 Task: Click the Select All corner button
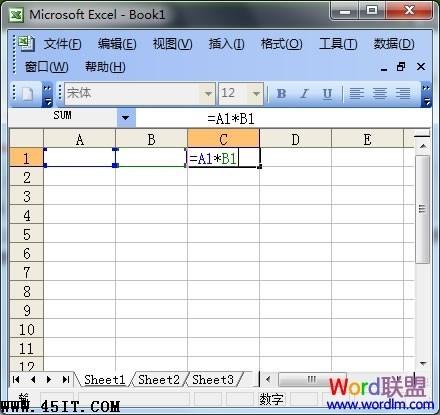[x=27, y=139]
